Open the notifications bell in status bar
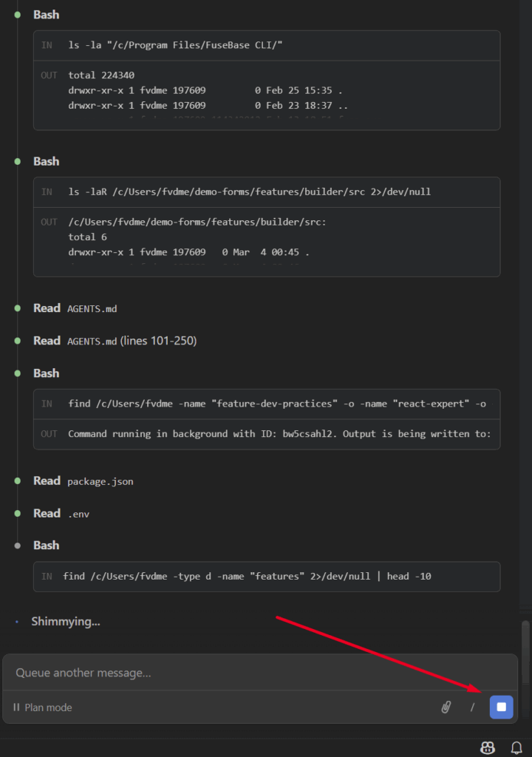 516,747
